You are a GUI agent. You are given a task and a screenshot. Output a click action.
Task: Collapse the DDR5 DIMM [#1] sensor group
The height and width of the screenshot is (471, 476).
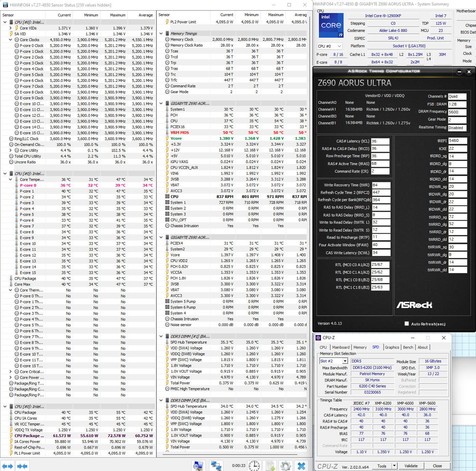(x=161, y=336)
